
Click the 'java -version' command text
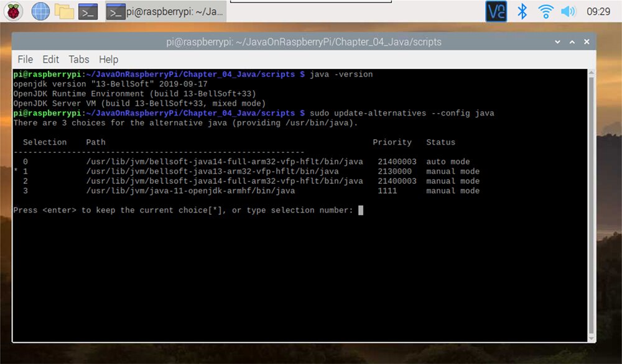pyautogui.click(x=341, y=75)
